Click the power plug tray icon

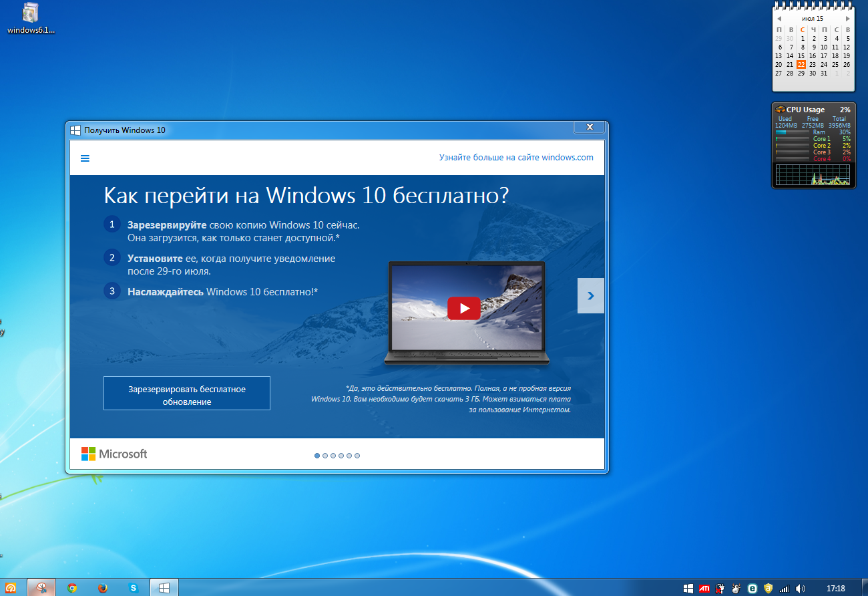(720, 589)
